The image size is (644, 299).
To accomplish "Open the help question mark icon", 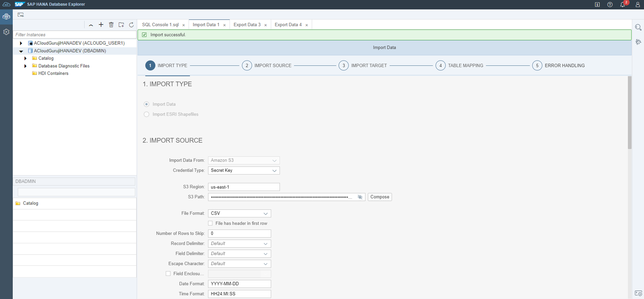I will pyautogui.click(x=610, y=5).
